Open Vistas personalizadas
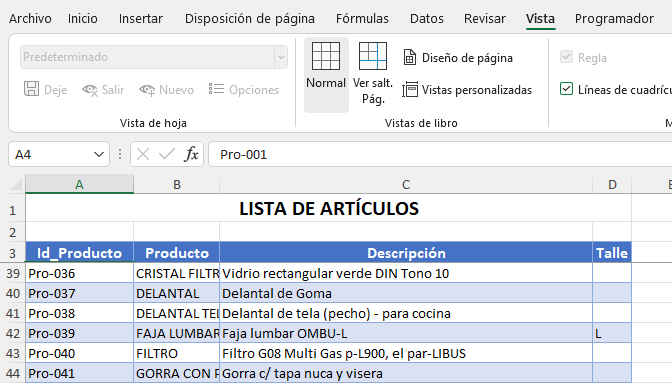This screenshot has height=383, width=672. coord(467,90)
